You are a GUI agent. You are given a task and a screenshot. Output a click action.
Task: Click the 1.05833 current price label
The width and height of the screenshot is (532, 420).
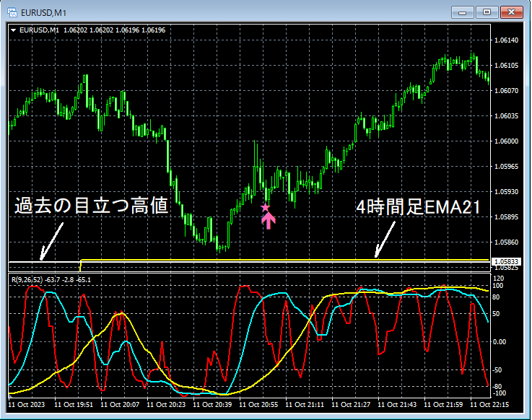coord(506,261)
